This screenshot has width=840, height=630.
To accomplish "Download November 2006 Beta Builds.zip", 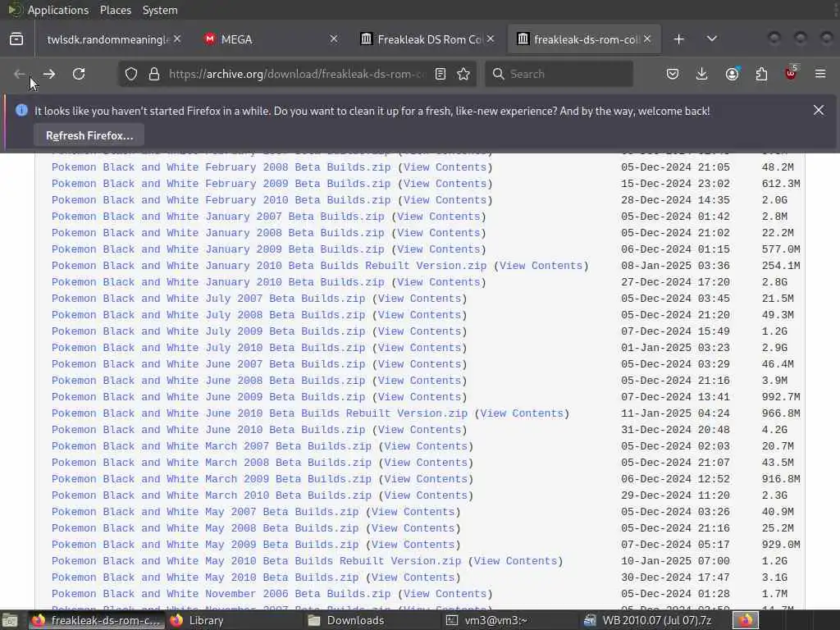I will (x=221, y=594).
